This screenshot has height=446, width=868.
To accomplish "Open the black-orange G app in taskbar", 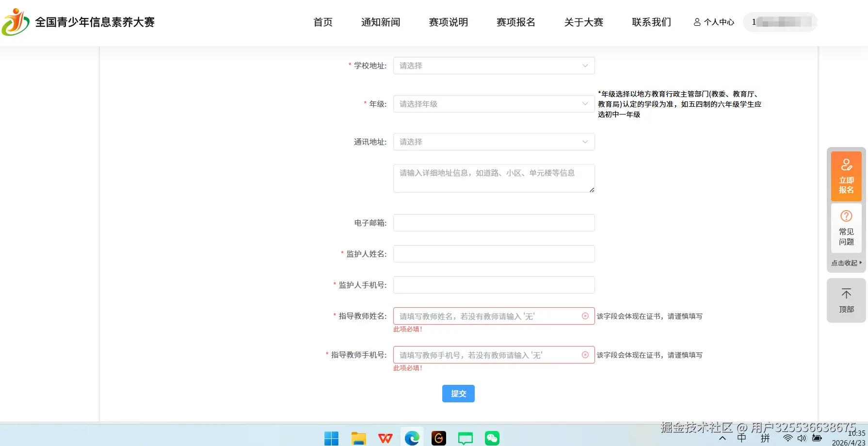I will tap(439, 438).
